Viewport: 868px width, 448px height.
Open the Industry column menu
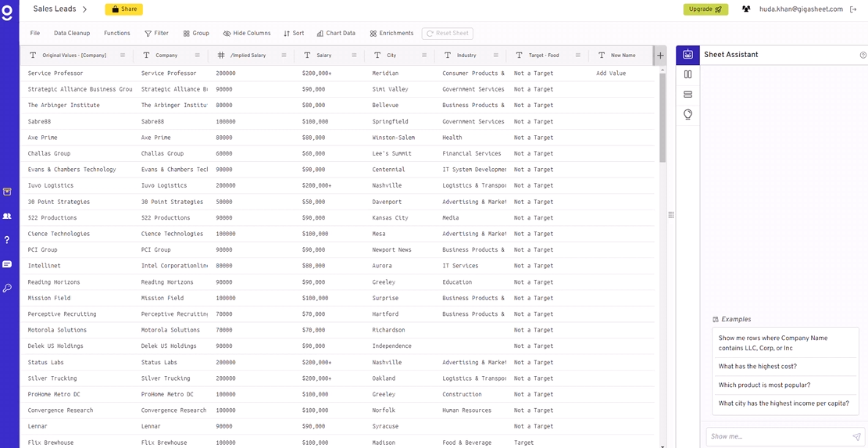click(x=495, y=56)
